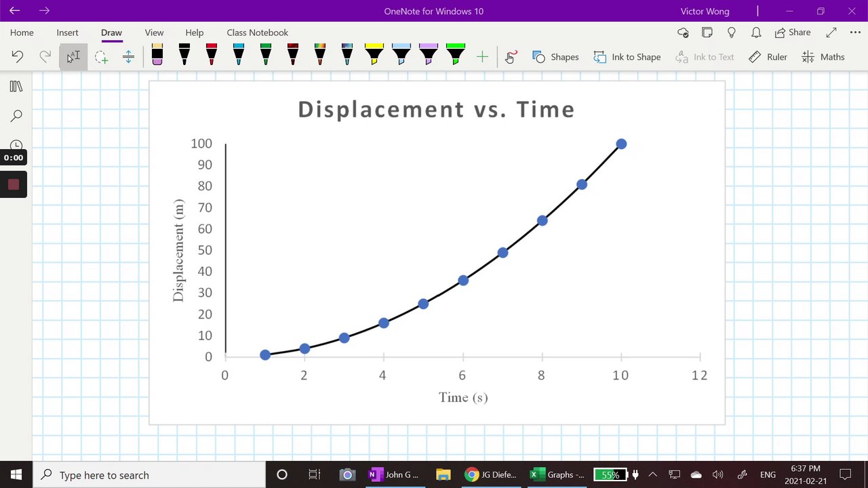Select Objects or Type Text tool
868x488 pixels.
tap(73, 57)
